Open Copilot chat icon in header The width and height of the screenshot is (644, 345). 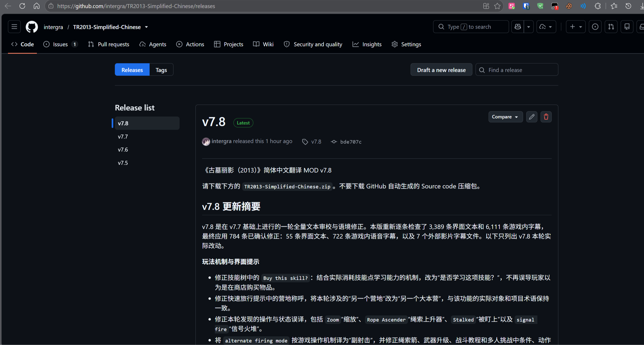(517, 27)
